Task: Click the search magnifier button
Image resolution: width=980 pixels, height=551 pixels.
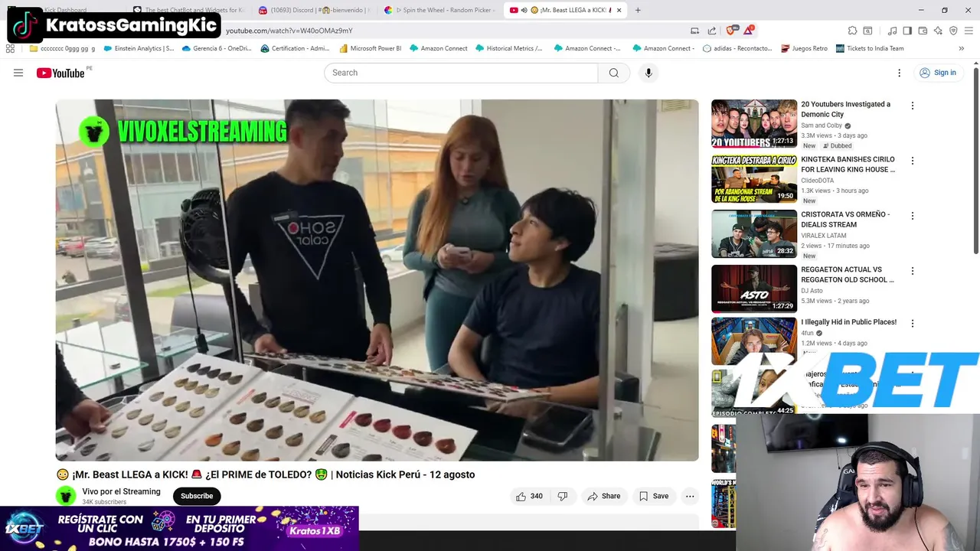Action: 613,73
